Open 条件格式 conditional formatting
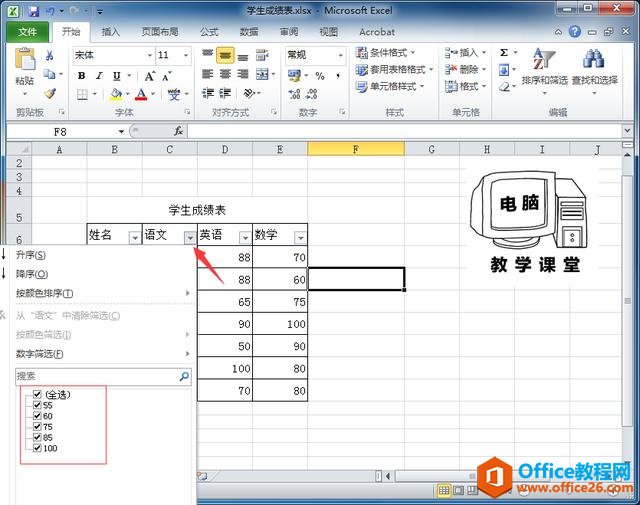 tap(385, 52)
